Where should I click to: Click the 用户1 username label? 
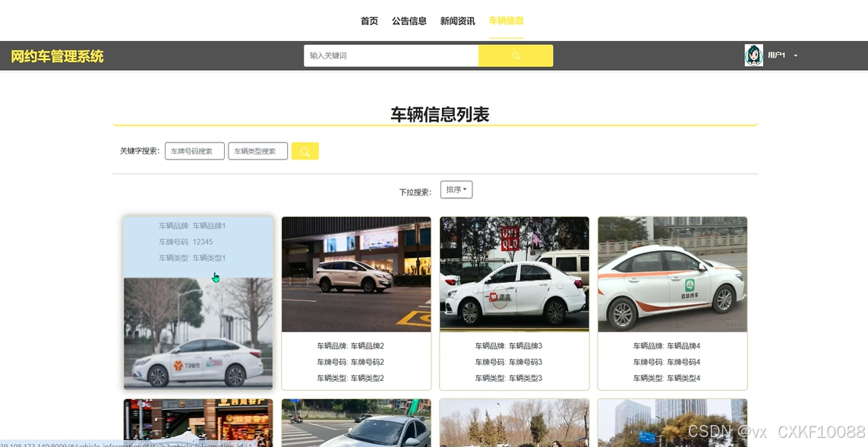pyautogui.click(x=776, y=55)
